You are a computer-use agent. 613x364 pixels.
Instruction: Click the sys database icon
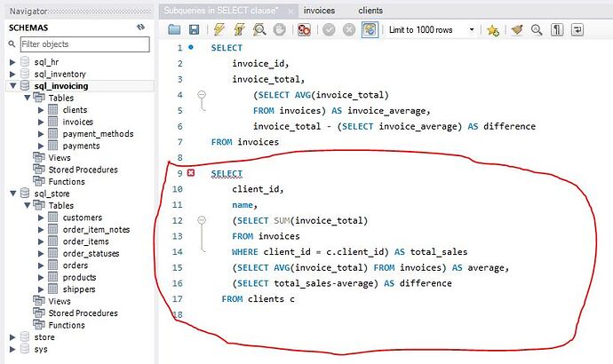click(x=25, y=349)
